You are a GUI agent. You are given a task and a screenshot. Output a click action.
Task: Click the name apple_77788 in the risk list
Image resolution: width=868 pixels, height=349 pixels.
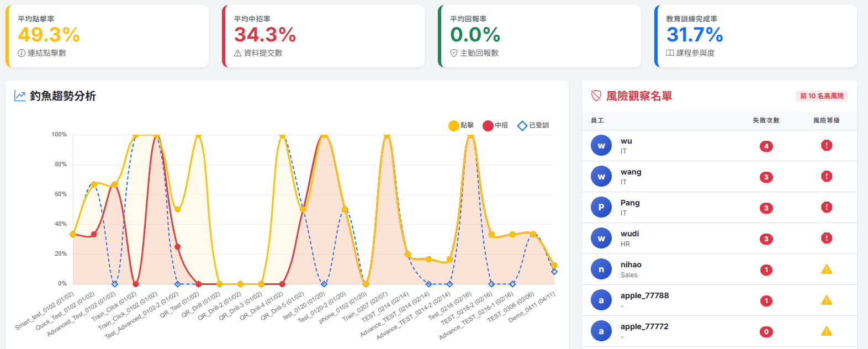tap(644, 295)
